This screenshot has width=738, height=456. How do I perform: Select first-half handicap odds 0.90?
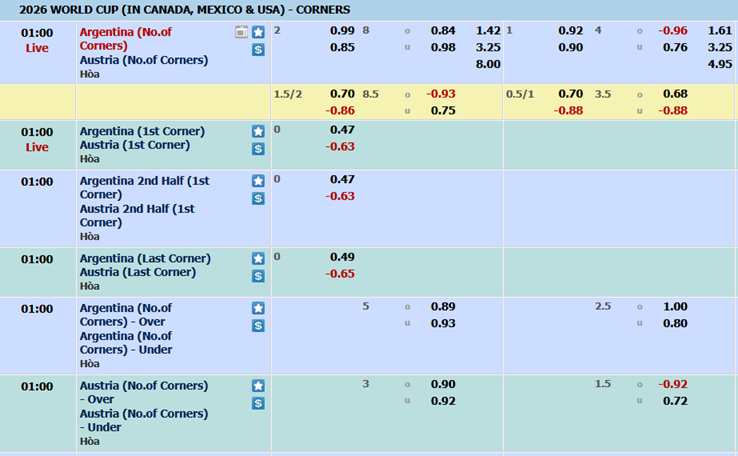coord(570,48)
